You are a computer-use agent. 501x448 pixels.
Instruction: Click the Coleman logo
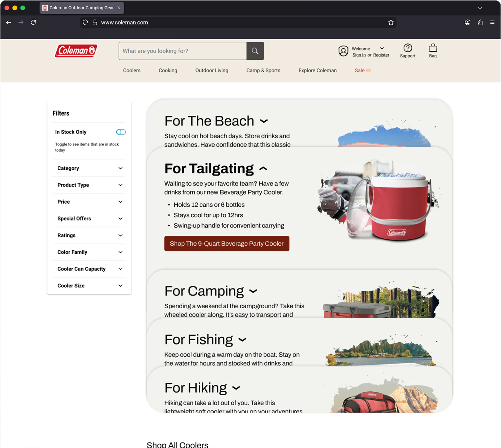76,51
